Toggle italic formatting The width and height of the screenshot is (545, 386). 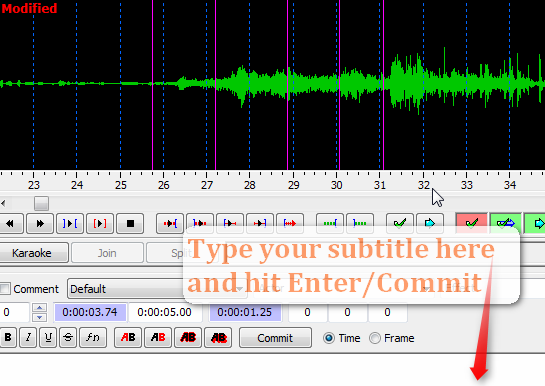(28, 337)
